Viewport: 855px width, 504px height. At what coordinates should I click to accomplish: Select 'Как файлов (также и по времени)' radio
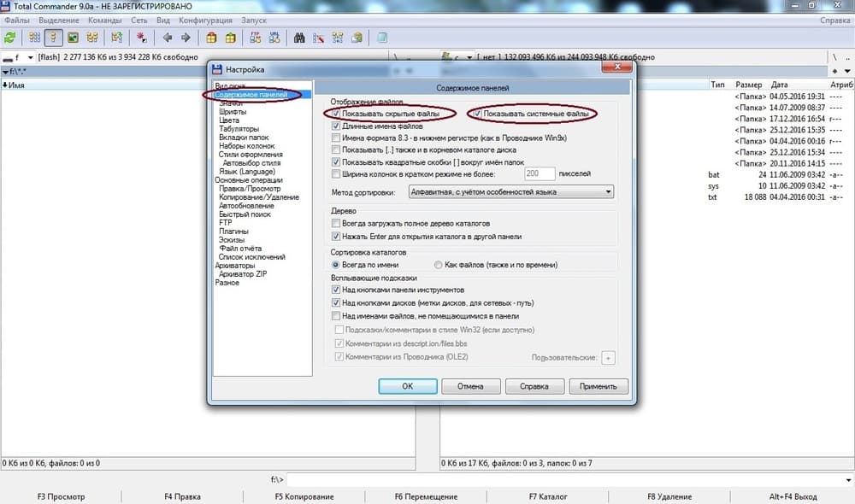(438, 265)
